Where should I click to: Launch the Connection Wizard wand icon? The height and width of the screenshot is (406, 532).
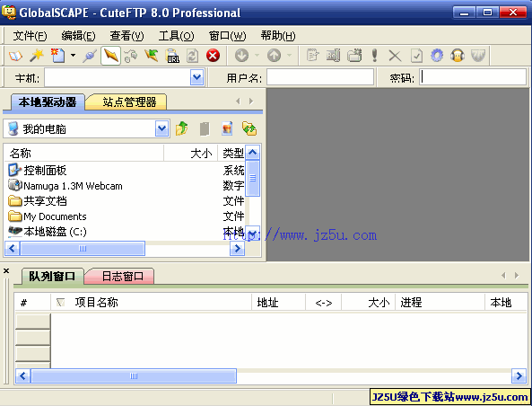[37, 56]
